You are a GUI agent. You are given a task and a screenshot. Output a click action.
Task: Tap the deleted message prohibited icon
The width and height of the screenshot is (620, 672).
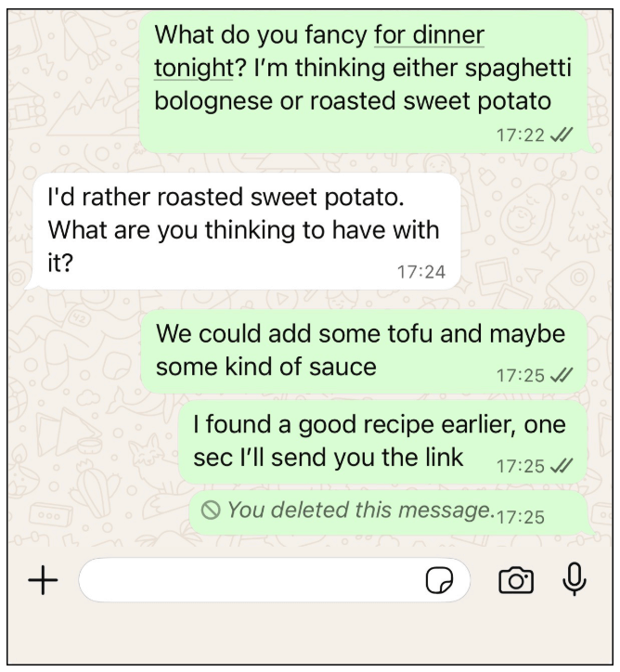(x=211, y=510)
